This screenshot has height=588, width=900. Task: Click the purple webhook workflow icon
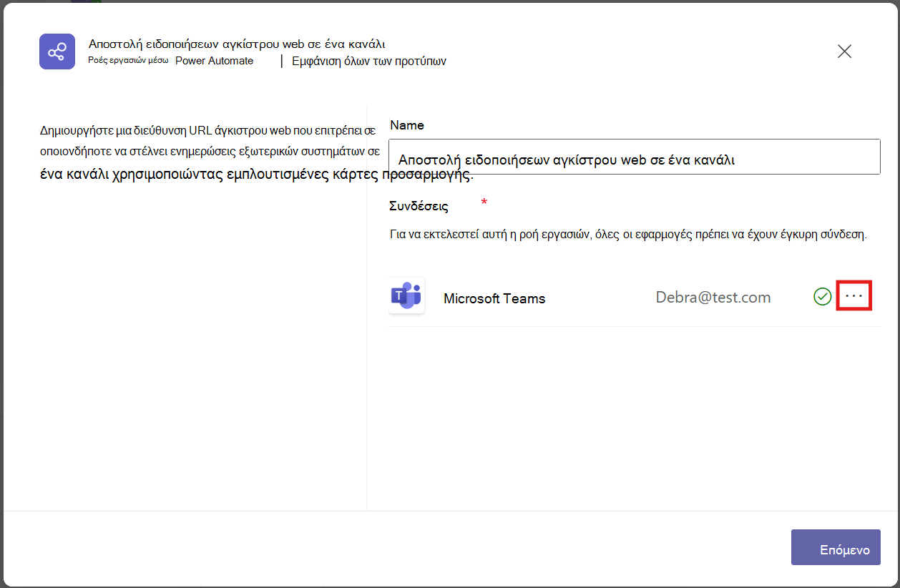[57, 52]
